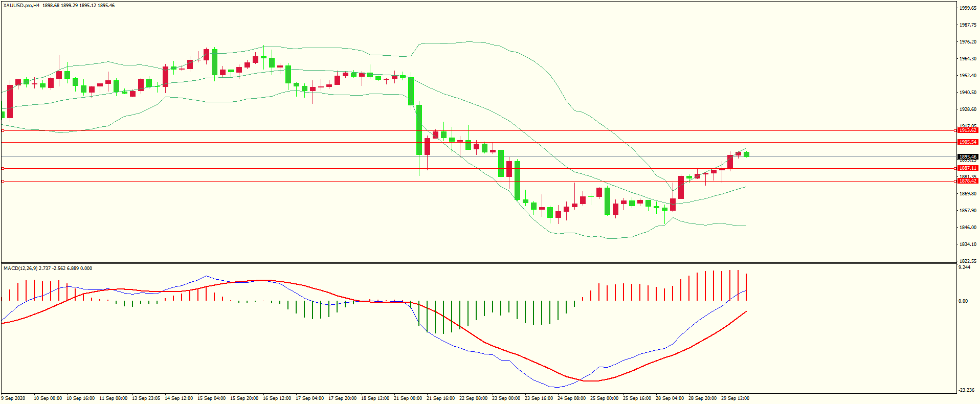980x404 pixels.
Task: Click the 9.244 value on MACD scale
Action: (964, 267)
